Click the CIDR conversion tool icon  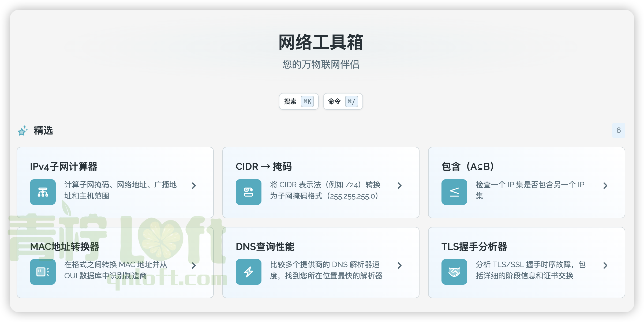pyautogui.click(x=248, y=192)
